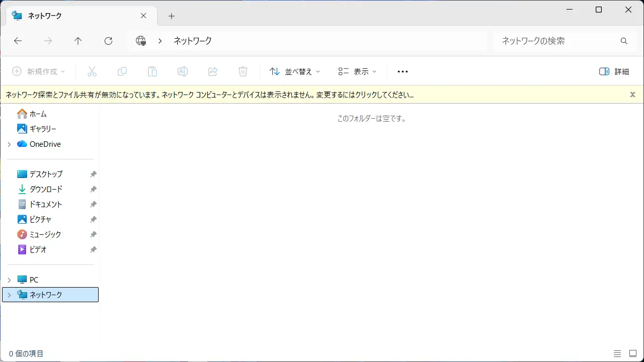Select PC in the navigation pane
This screenshot has width=644, height=362.
[x=28, y=280]
